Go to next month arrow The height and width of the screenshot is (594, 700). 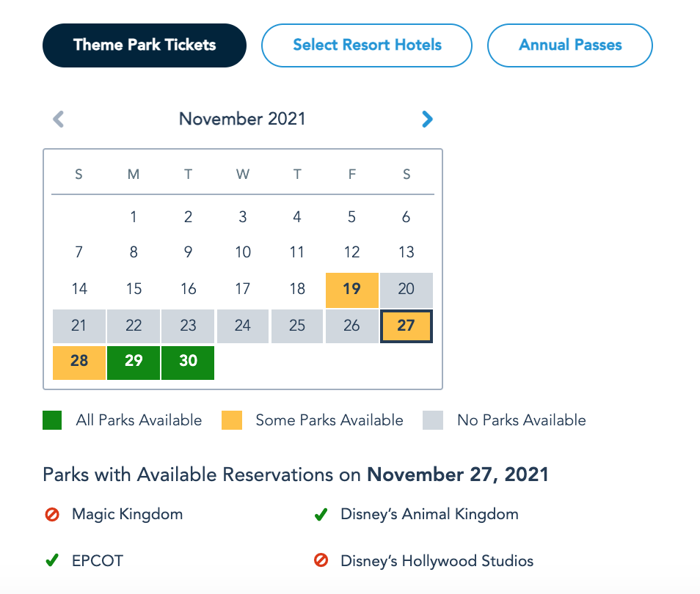[427, 119]
